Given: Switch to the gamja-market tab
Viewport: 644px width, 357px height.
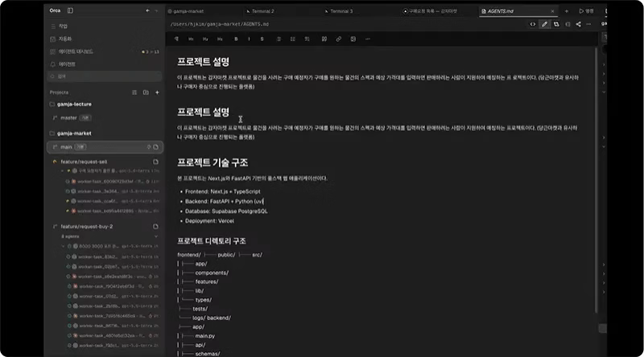Looking at the screenshot, I should (x=186, y=11).
